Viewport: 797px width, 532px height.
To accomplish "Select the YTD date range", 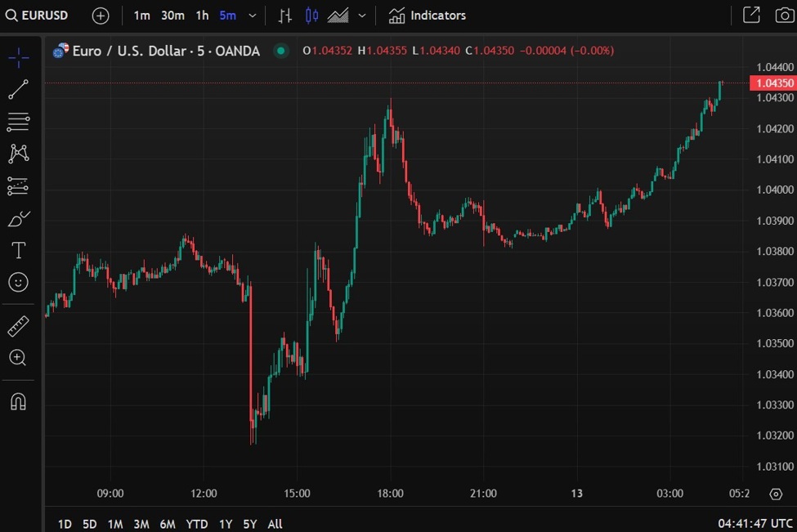I will [x=196, y=524].
